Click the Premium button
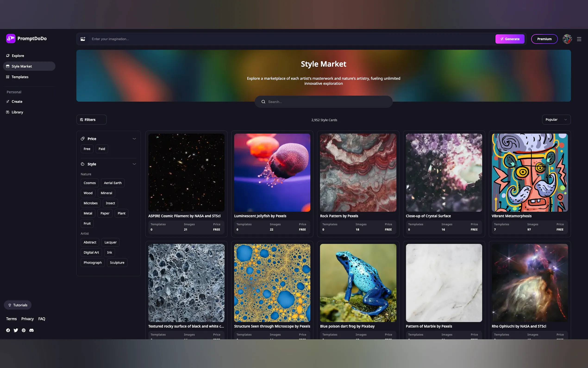This screenshot has height=368, width=588. (544, 39)
